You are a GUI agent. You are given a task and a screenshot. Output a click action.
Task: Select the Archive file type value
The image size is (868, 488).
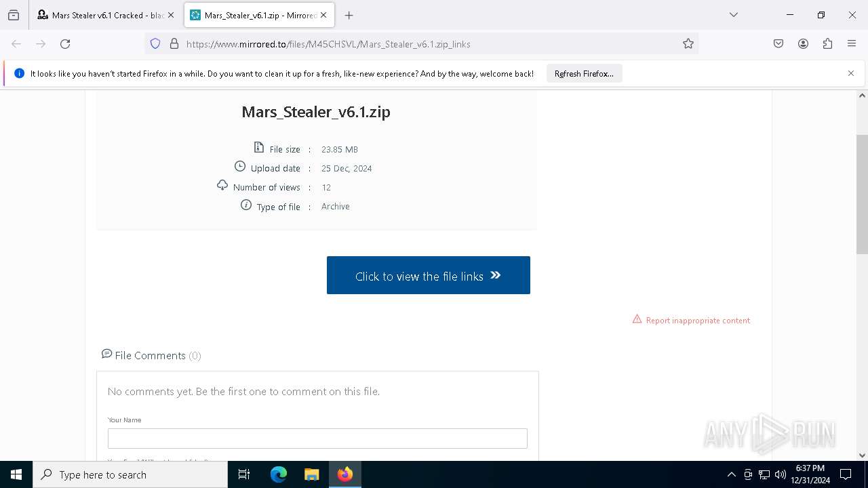tap(336, 206)
